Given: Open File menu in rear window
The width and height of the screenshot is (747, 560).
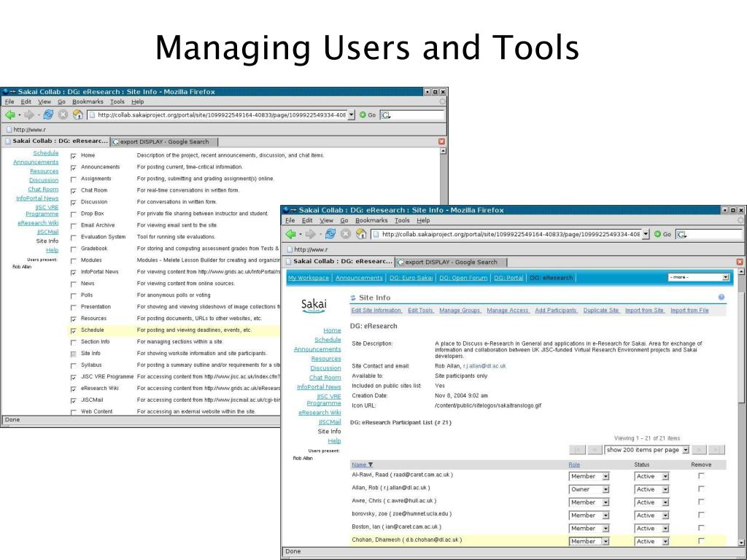Looking at the screenshot, I should coord(9,101).
